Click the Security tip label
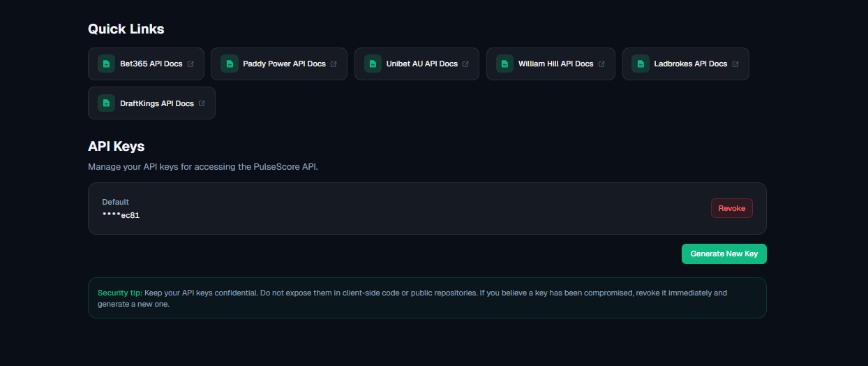Screen dimensions: 868x366 [120, 293]
